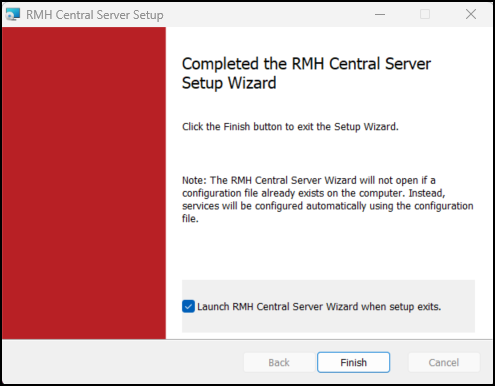Minimize the RMH Central Server Setup window
This screenshot has width=495, height=386.
click(x=380, y=14)
